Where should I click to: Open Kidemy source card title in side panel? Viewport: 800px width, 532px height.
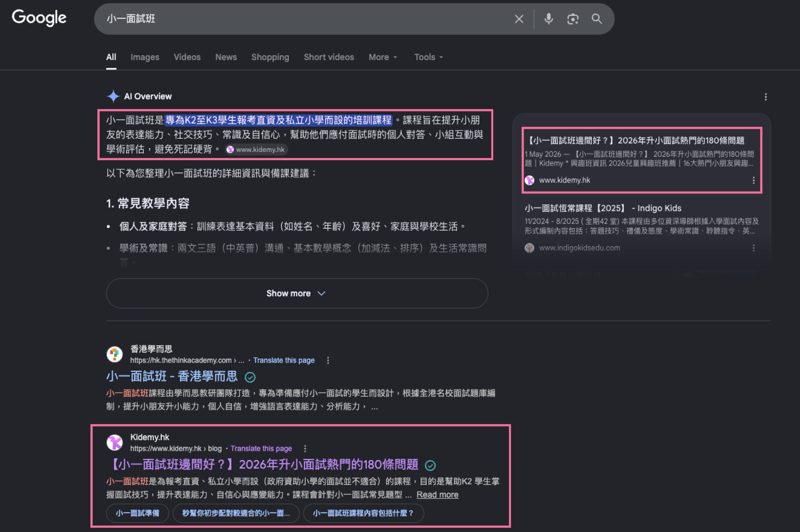635,141
